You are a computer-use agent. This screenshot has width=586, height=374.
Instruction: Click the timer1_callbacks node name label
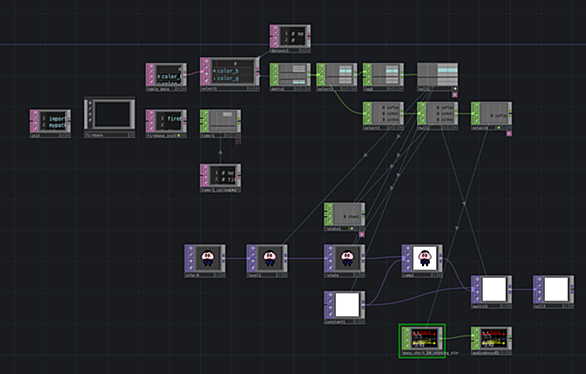click(x=219, y=190)
